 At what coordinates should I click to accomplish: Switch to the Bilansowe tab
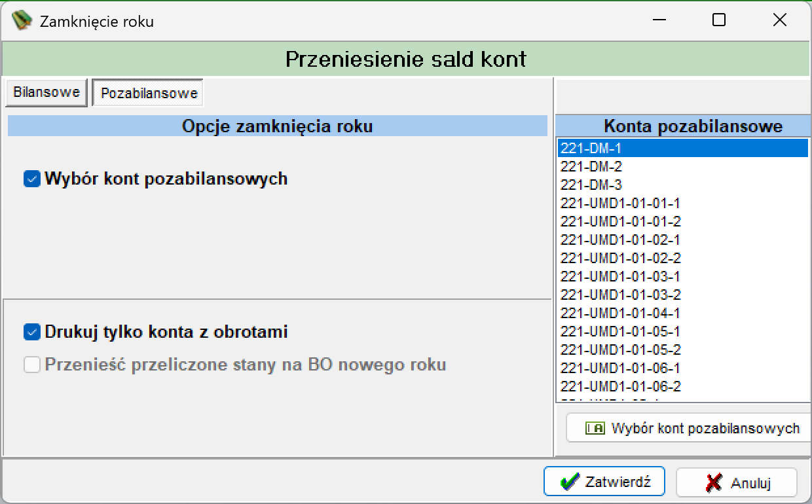[46, 92]
